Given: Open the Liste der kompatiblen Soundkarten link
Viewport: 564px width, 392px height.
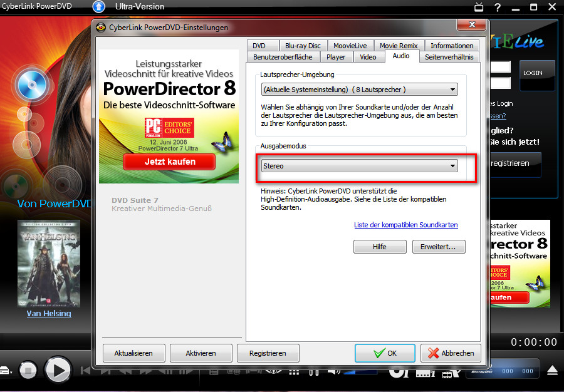Looking at the screenshot, I should pos(405,225).
